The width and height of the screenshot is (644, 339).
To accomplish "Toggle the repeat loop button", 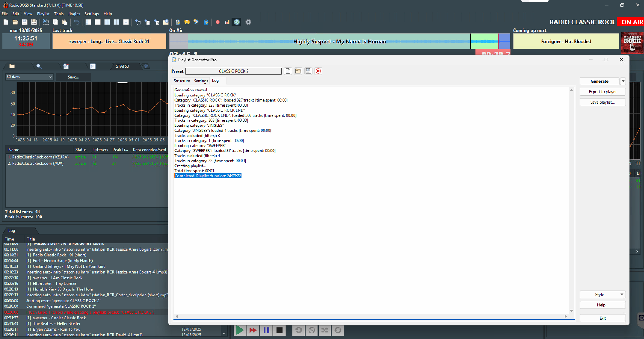I will [338, 330].
